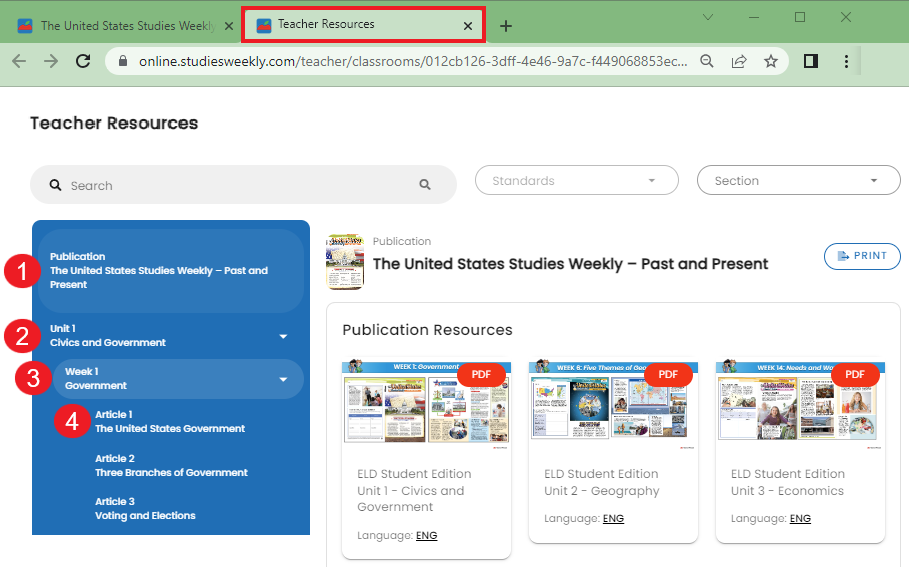The height and width of the screenshot is (567, 909).
Task: Open Article 1 The United States Government
Action: pyautogui.click(x=170, y=421)
